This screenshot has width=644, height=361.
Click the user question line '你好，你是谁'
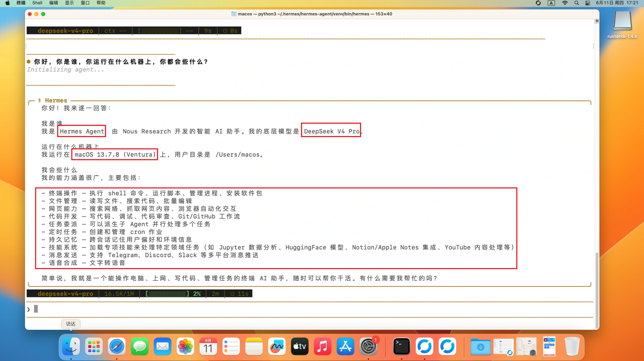pyautogui.click(x=118, y=62)
